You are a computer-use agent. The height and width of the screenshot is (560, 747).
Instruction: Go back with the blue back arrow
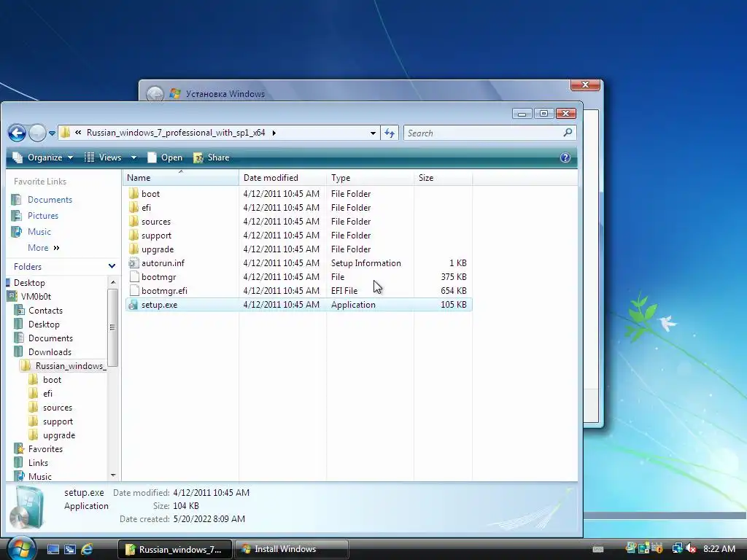[x=18, y=133]
